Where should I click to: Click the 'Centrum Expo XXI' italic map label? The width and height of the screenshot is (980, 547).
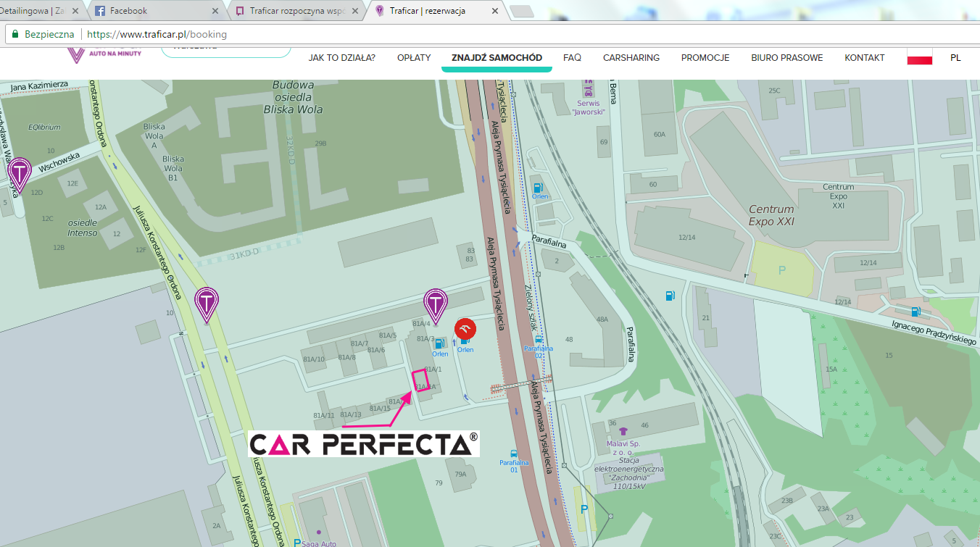tap(771, 215)
